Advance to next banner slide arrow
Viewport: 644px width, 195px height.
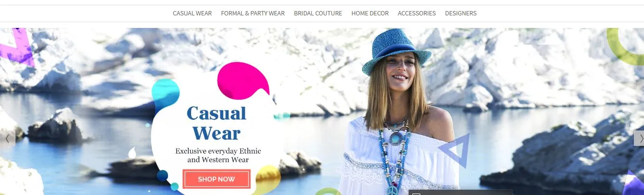pyautogui.click(x=639, y=138)
